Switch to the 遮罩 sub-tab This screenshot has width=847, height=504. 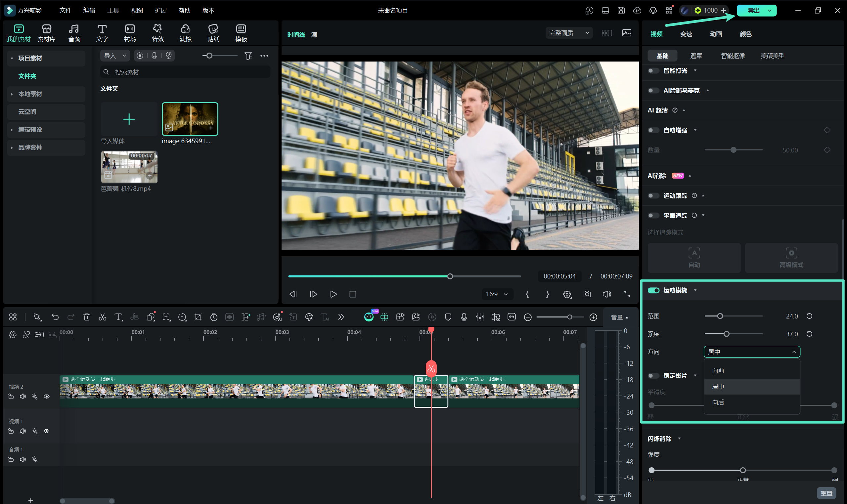(x=696, y=56)
